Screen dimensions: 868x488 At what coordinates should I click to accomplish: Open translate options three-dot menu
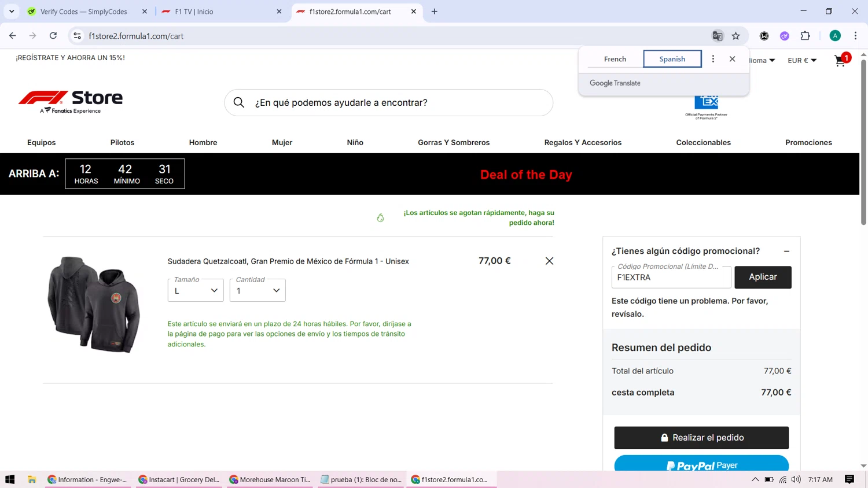pyautogui.click(x=713, y=59)
